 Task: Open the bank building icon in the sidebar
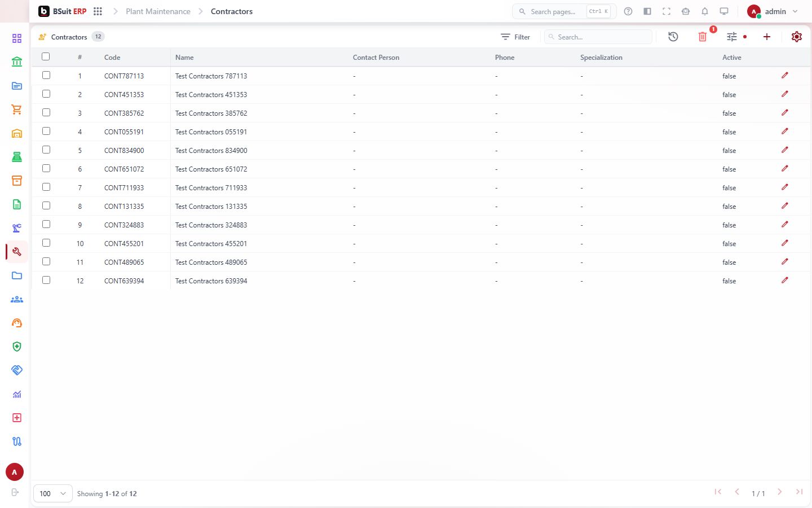click(17, 62)
